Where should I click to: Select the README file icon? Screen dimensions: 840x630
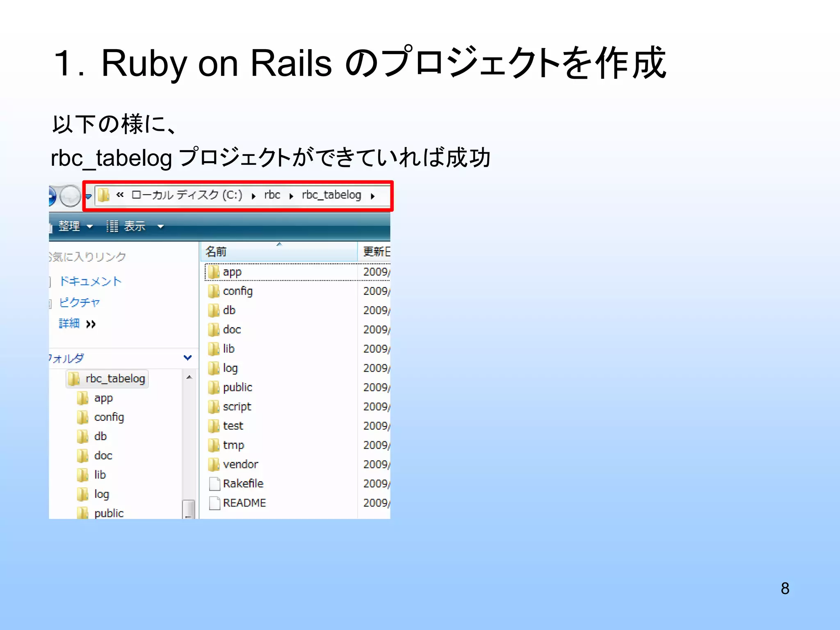point(215,503)
